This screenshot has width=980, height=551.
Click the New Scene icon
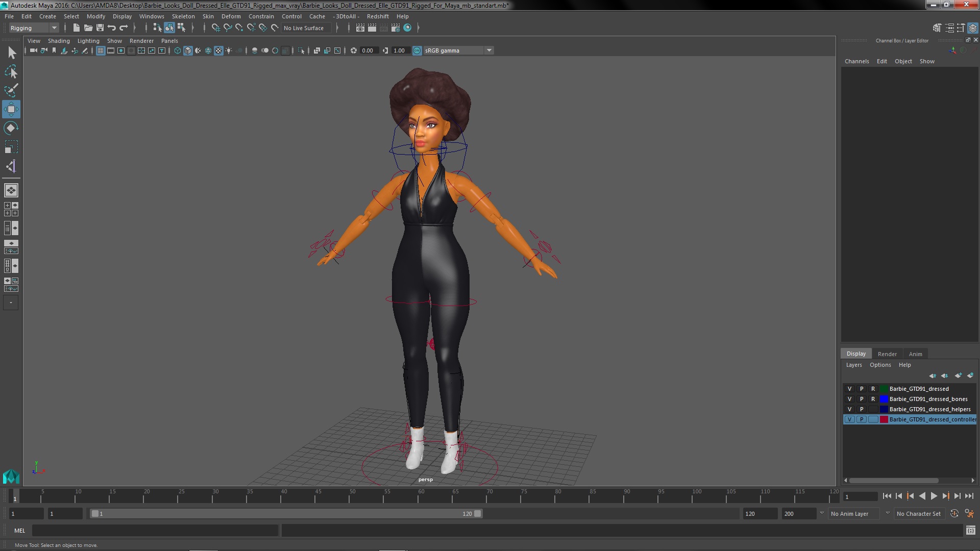[77, 28]
